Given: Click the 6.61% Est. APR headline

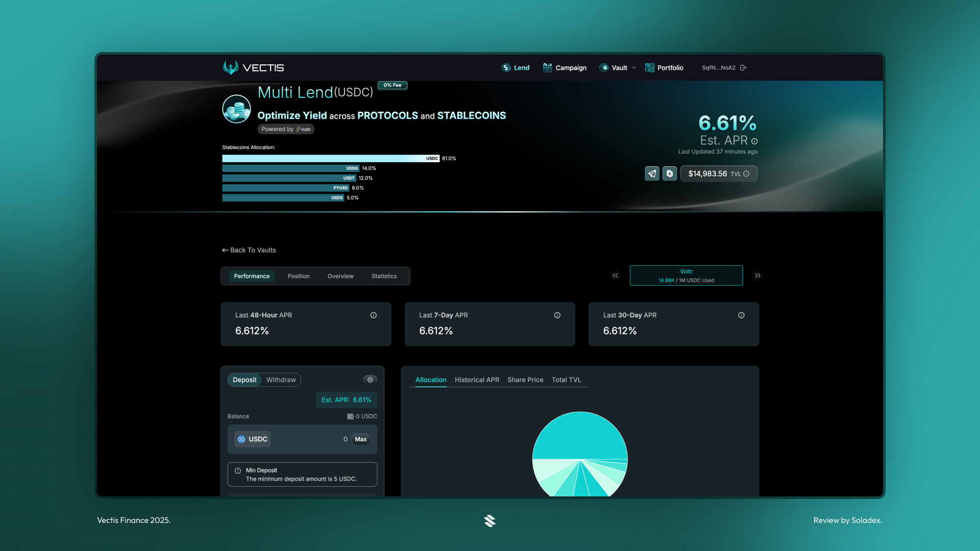Looking at the screenshot, I should point(727,123).
